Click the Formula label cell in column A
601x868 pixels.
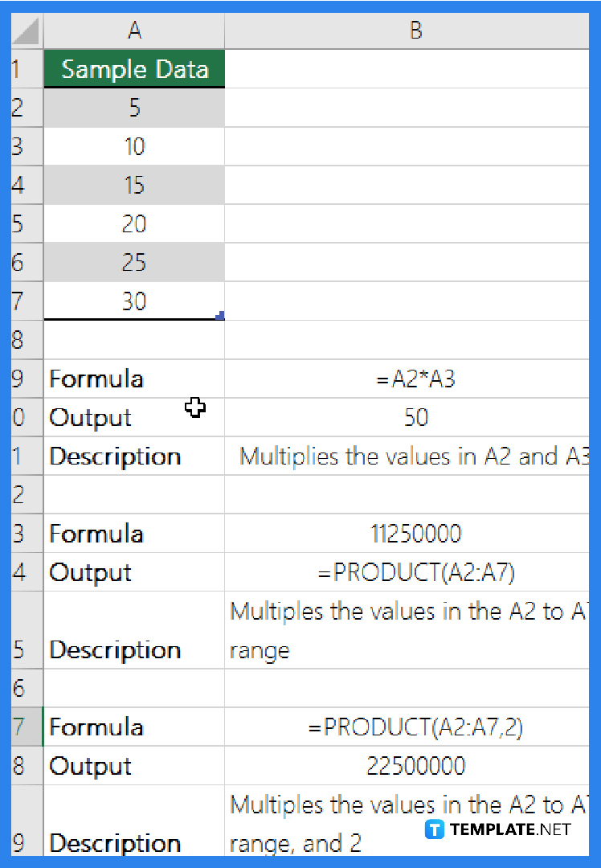(96, 378)
